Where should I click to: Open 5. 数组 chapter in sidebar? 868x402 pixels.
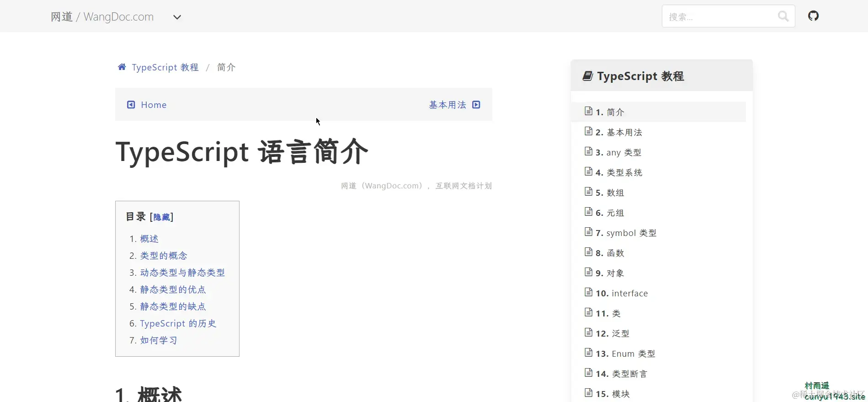point(658,192)
